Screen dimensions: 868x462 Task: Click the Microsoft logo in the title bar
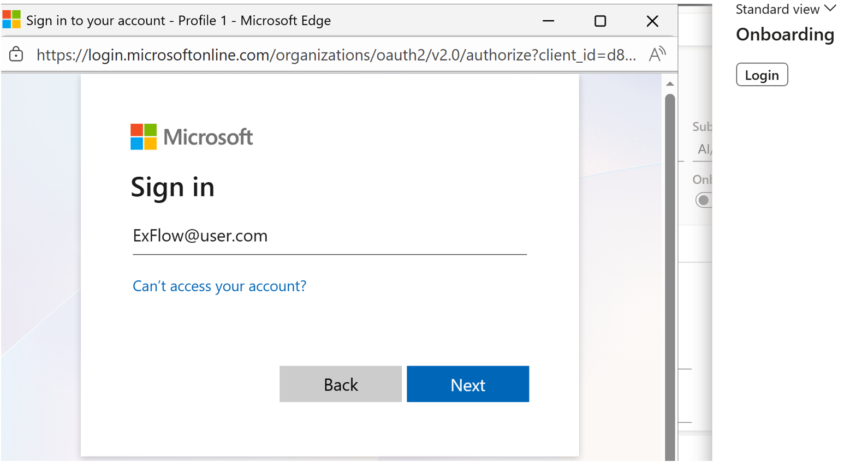[11, 20]
